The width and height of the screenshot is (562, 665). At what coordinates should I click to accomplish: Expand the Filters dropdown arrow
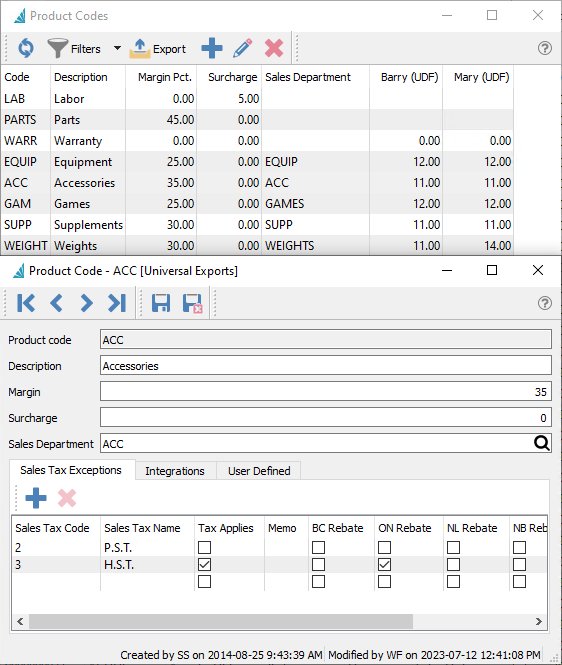[x=117, y=48]
